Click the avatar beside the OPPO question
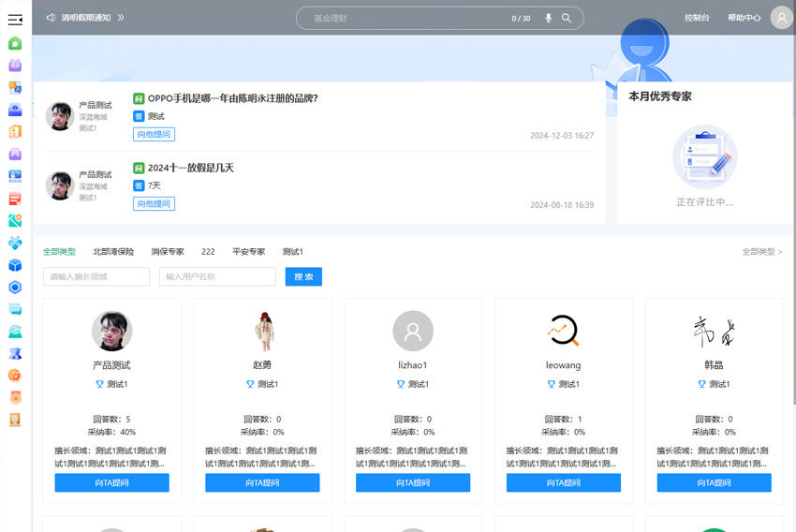 click(60, 116)
